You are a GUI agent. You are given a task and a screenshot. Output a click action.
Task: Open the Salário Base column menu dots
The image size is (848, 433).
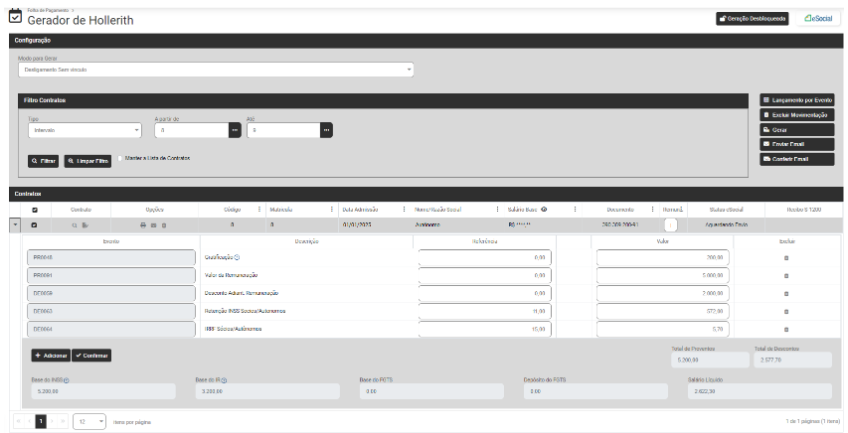click(x=575, y=210)
